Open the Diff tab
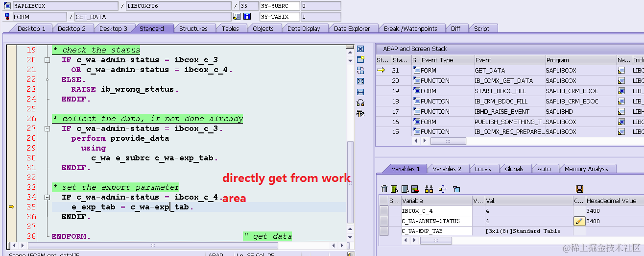 455,28
